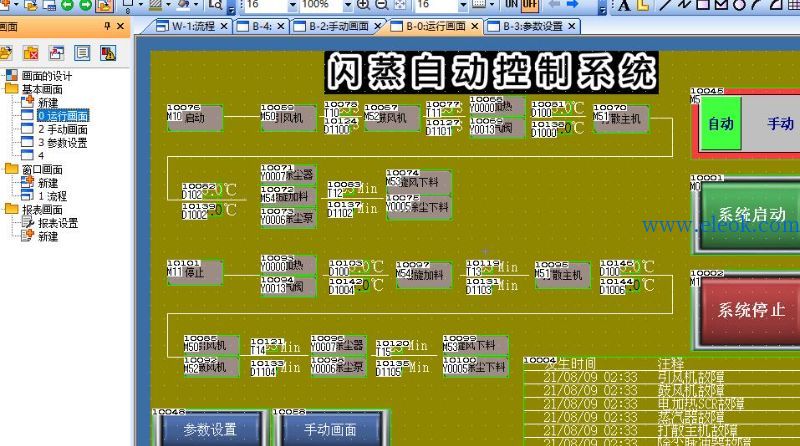Screen dimensions: 800x446
Task: Click the delete folder icon with red X
Action: click(31, 53)
